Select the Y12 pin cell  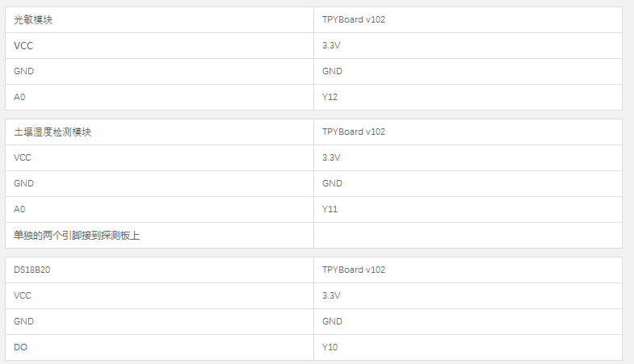[468, 97]
